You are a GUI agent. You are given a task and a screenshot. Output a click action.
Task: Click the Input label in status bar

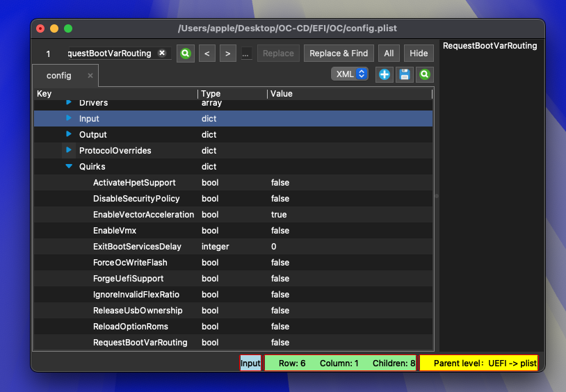pyautogui.click(x=250, y=363)
